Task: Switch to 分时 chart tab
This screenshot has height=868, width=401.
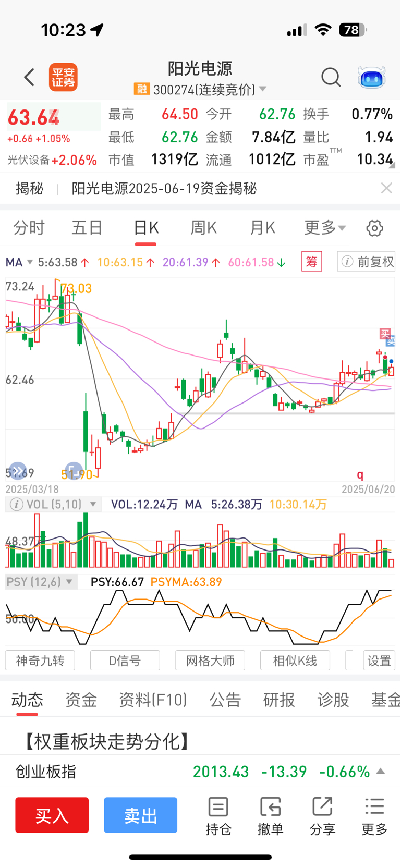Action: tap(29, 228)
